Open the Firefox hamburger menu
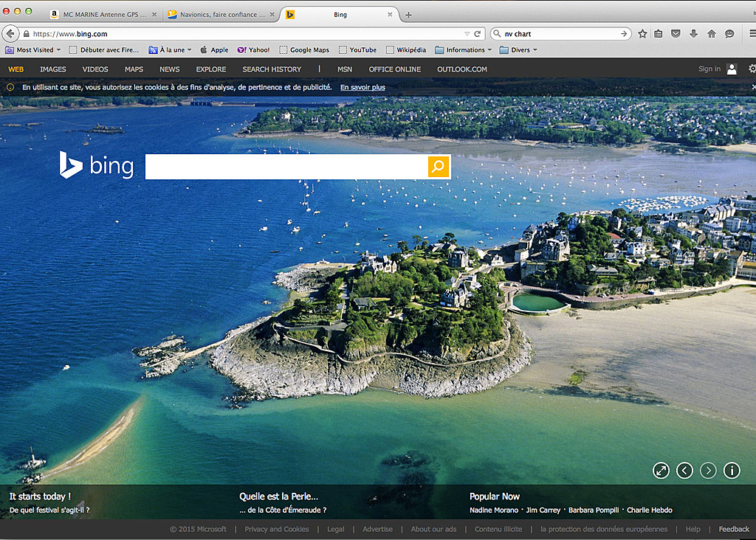This screenshot has width=756, height=540. click(x=752, y=34)
